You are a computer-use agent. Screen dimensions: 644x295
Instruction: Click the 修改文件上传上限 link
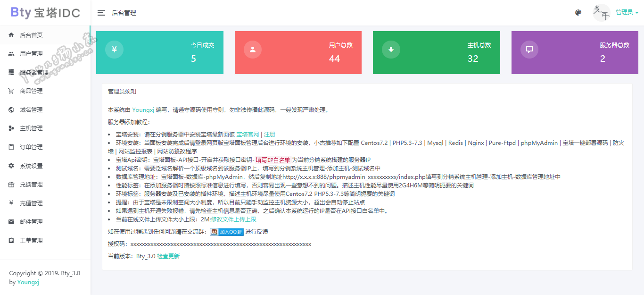click(x=233, y=219)
